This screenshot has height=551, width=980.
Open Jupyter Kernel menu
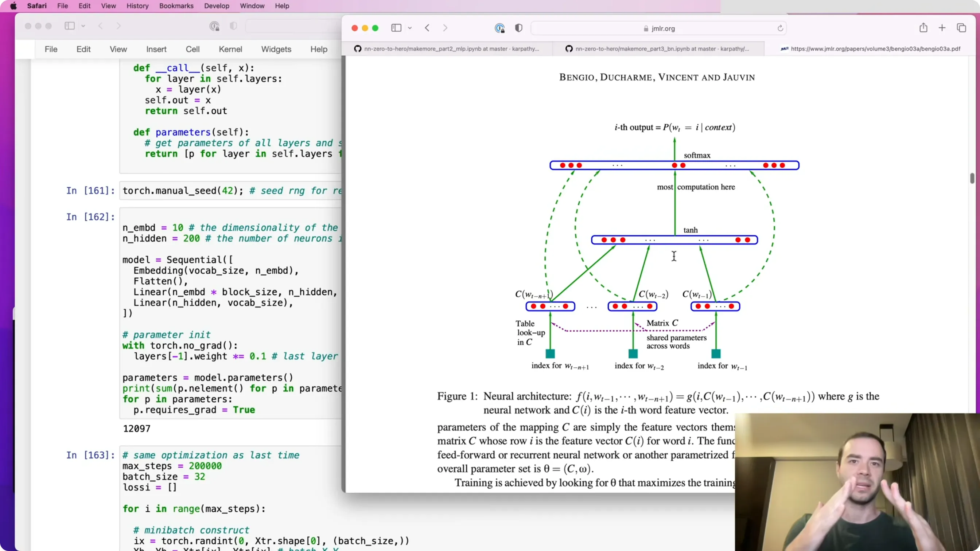(x=230, y=49)
